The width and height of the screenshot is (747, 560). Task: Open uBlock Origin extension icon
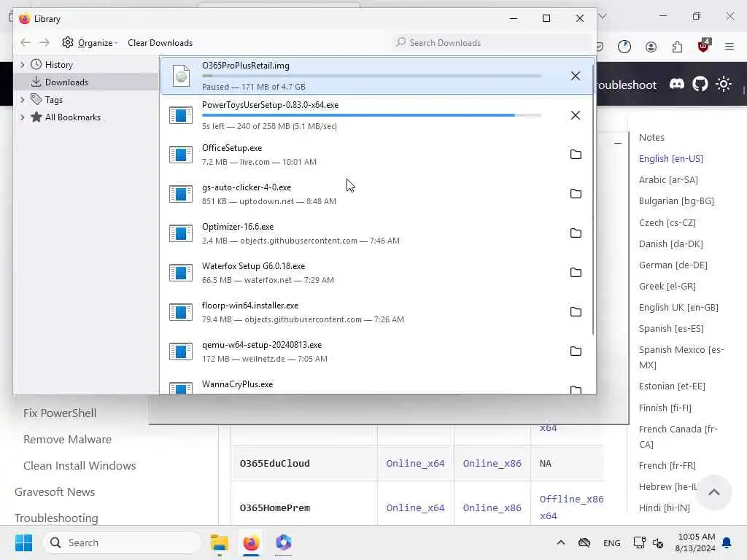[x=704, y=46]
